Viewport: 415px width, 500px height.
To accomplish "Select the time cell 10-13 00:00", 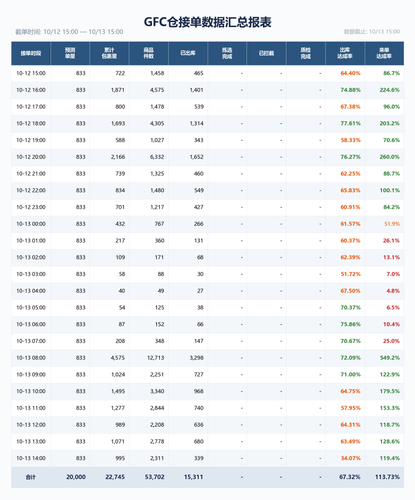I will pos(31,224).
